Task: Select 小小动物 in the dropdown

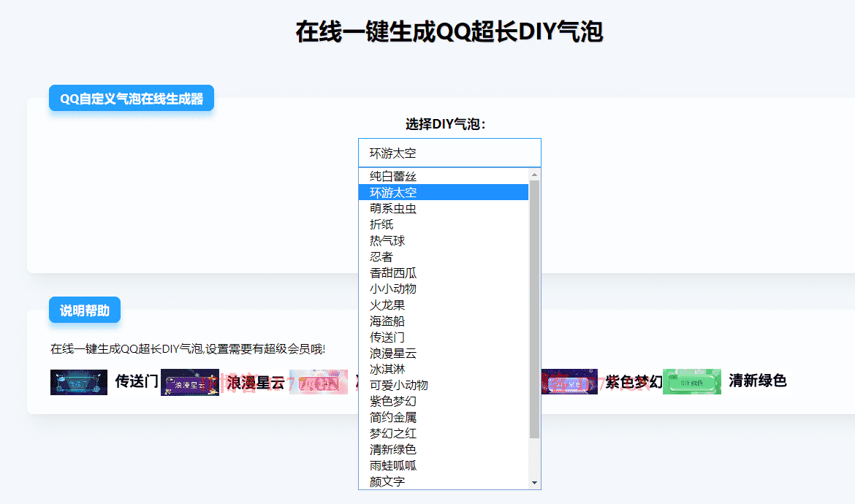Action: [x=444, y=289]
